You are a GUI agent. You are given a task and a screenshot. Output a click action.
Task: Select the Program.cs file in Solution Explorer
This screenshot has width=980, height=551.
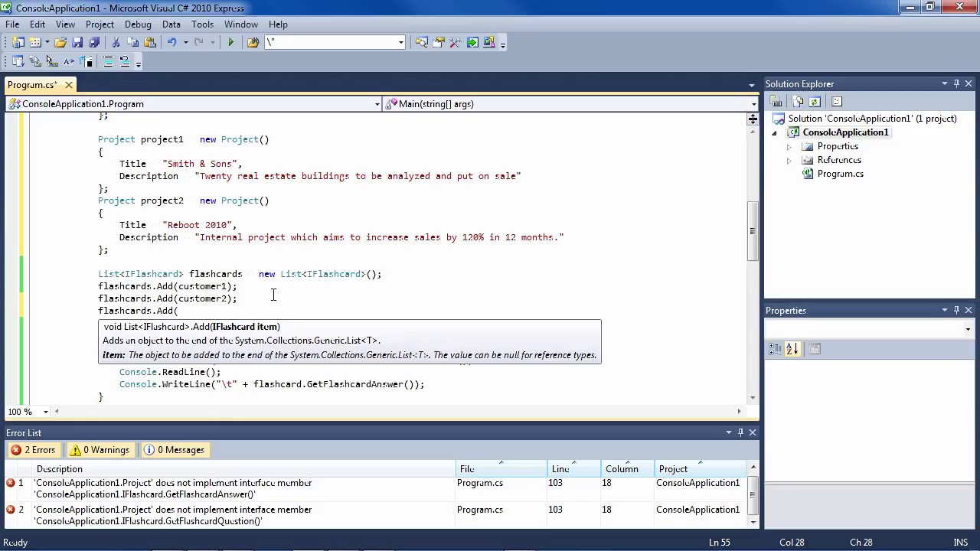point(840,174)
